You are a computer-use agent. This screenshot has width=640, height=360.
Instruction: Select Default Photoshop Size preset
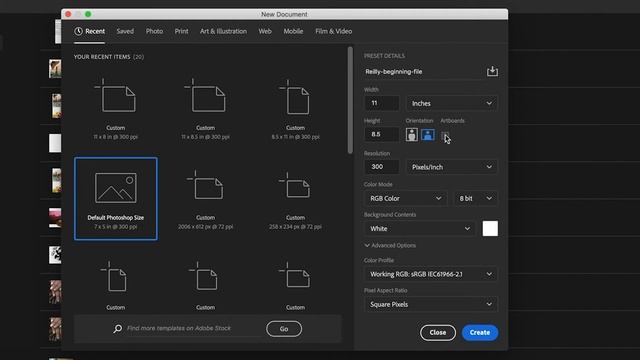point(116,199)
